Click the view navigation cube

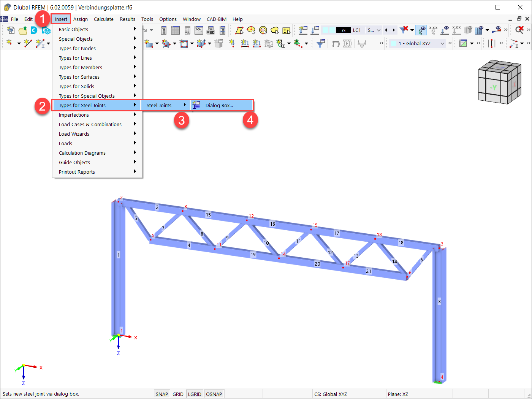(499, 81)
